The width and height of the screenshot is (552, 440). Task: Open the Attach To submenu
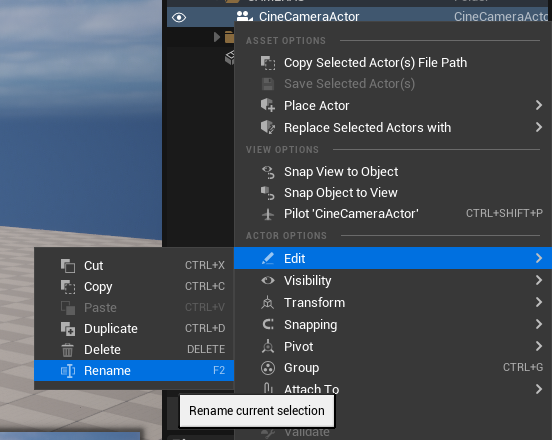[x=393, y=389]
